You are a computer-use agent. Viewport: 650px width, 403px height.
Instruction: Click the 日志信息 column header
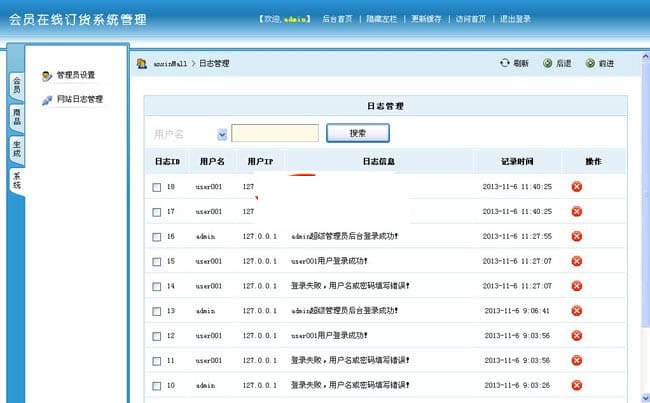coord(378,161)
